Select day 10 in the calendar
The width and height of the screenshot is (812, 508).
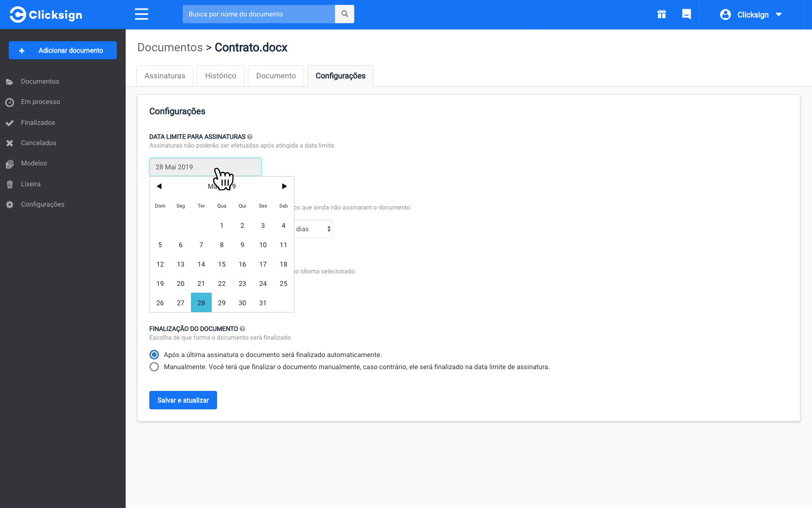click(x=263, y=245)
